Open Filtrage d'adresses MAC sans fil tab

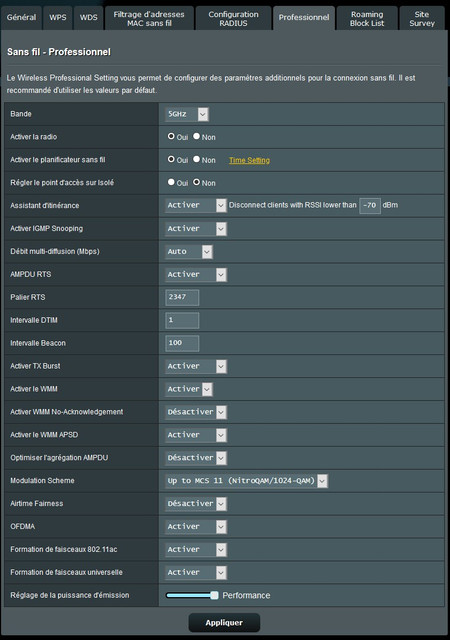click(149, 18)
